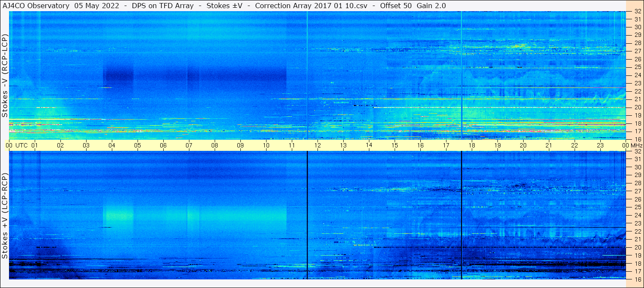Select the 16 hour tick on time axis

(x=420, y=145)
